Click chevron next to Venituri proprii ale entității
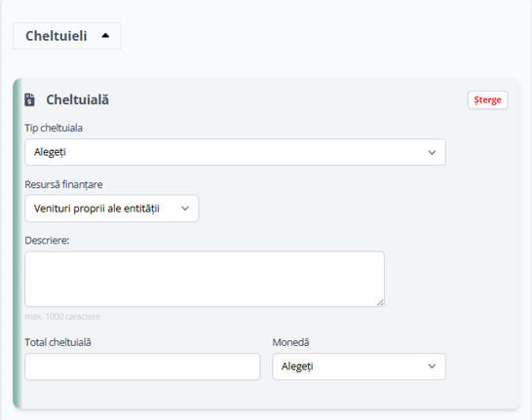The width and height of the screenshot is (532, 420). click(x=185, y=209)
